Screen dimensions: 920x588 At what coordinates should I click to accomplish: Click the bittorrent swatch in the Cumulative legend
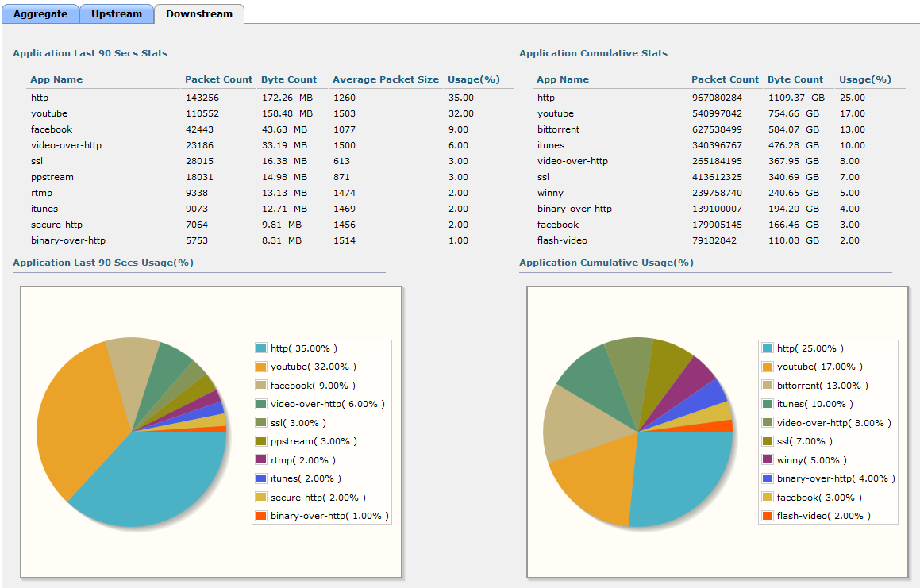click(767, 386)
